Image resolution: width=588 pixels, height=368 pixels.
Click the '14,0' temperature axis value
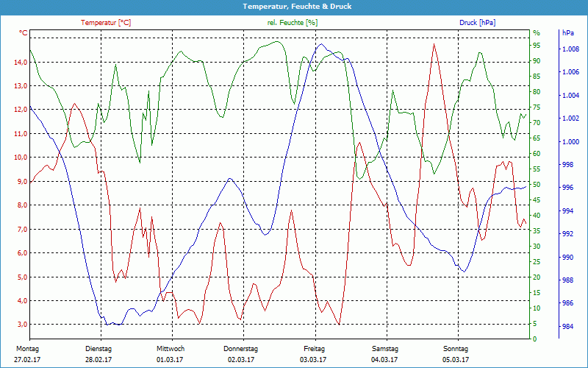pos(21,62)
